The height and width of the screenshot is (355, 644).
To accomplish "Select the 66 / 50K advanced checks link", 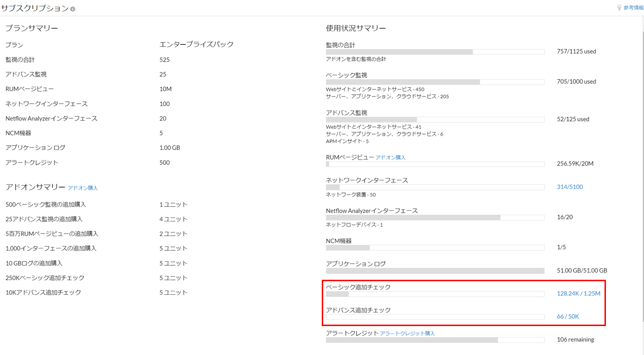I will (x=567, y=316).
